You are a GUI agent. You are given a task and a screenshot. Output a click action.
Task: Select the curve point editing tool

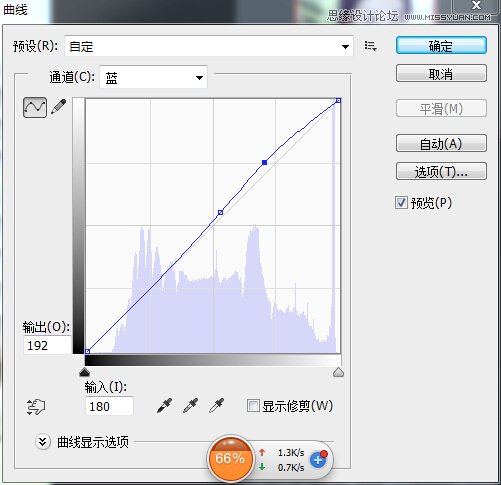(x=35, y=107)
